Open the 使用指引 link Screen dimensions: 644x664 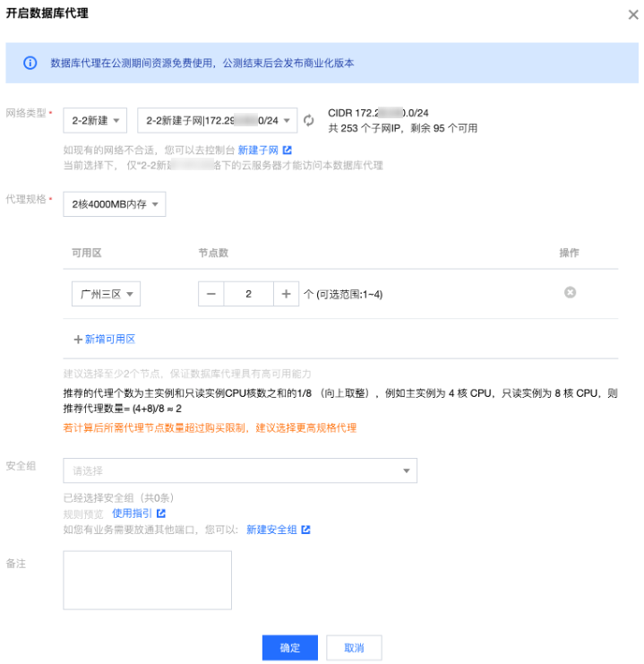(132, 513)
